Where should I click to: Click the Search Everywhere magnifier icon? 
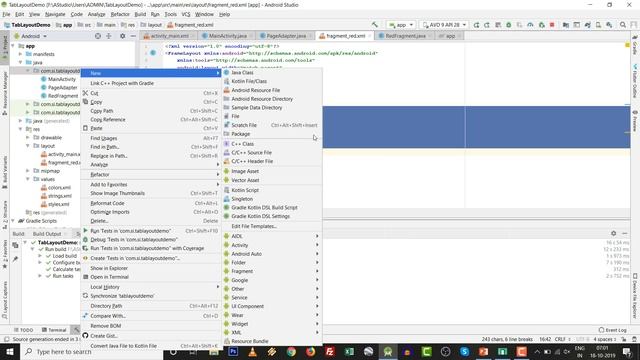coord(623,25)
